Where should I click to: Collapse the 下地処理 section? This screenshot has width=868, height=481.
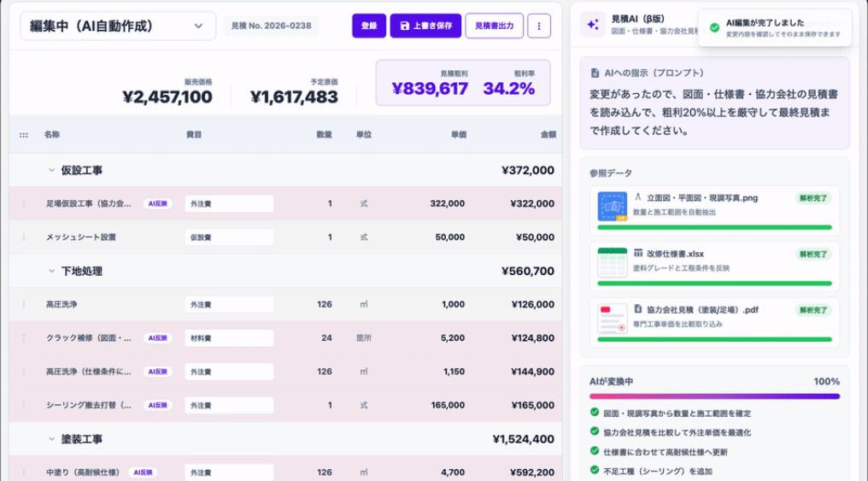[x=51, y=271]
